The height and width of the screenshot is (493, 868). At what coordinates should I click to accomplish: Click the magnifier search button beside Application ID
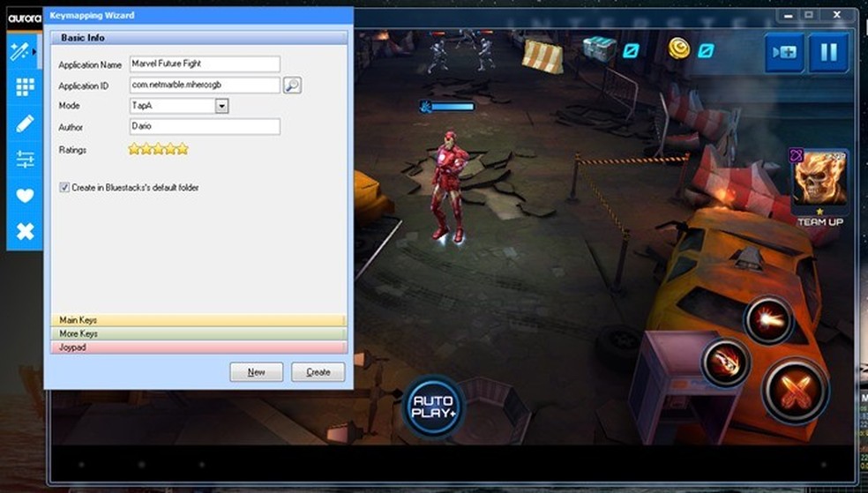292,86
